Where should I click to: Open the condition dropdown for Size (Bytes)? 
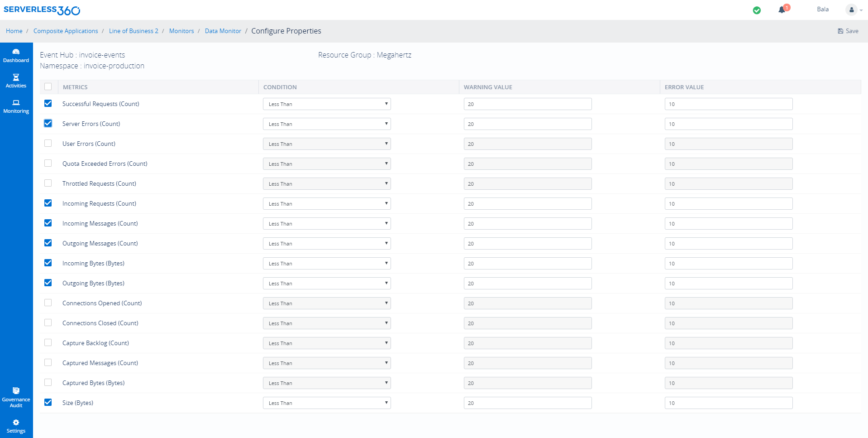(326, 403)
